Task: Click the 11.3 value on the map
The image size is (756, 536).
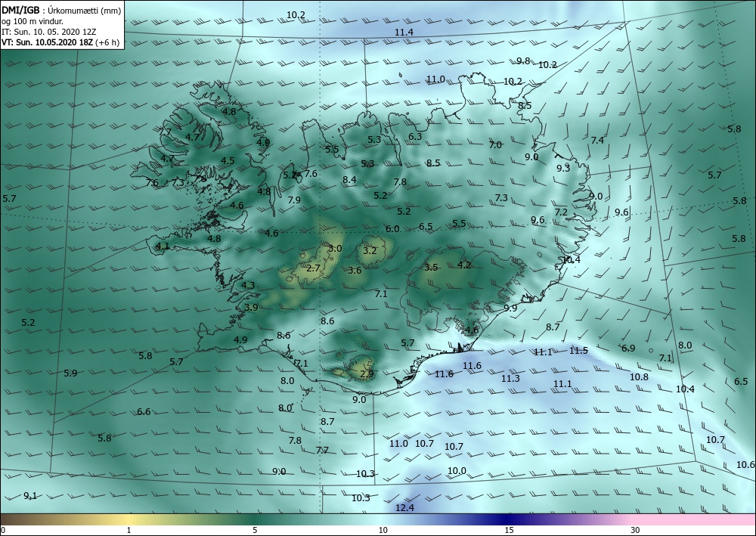Action: tap(510, 379)
